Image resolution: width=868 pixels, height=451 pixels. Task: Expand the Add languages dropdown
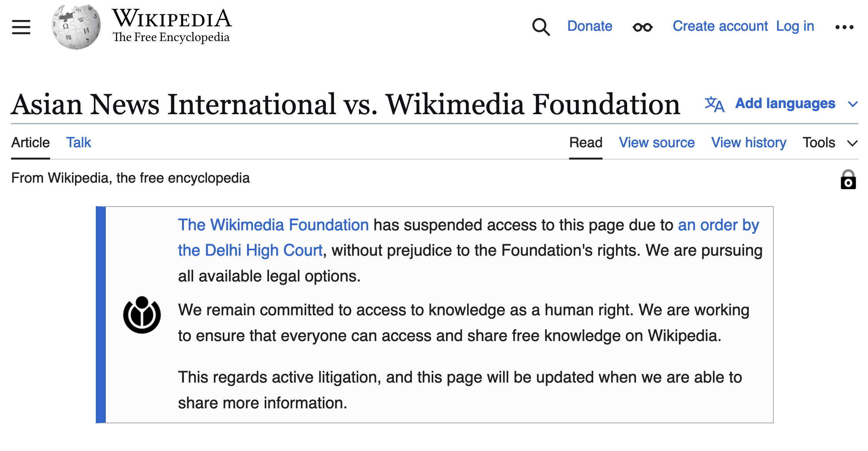(x=785, y=104)
